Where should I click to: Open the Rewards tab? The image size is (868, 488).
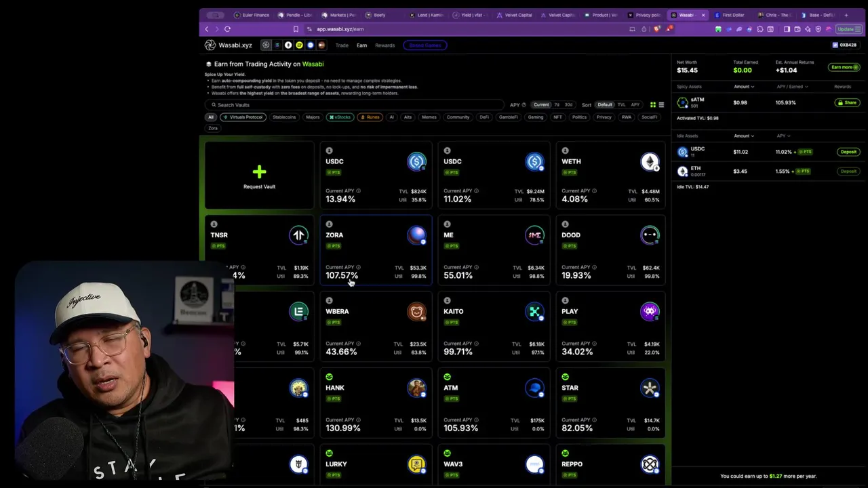tap(384, 45)
